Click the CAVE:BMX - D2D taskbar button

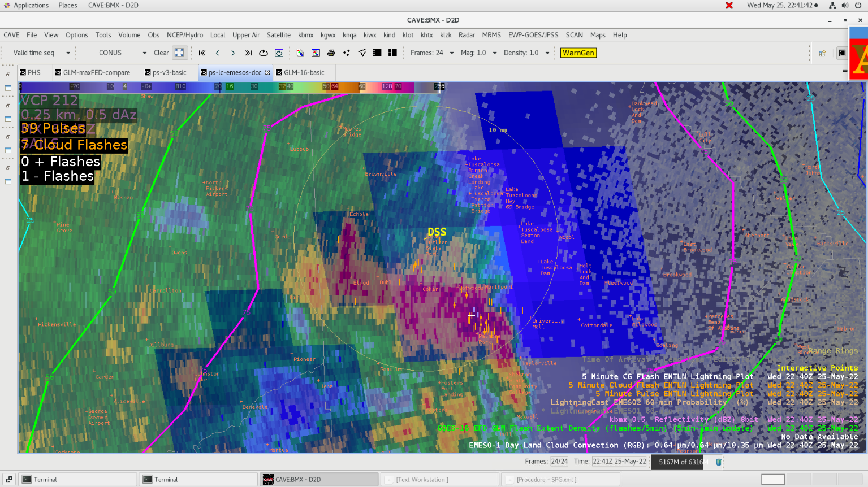(319, 479)
